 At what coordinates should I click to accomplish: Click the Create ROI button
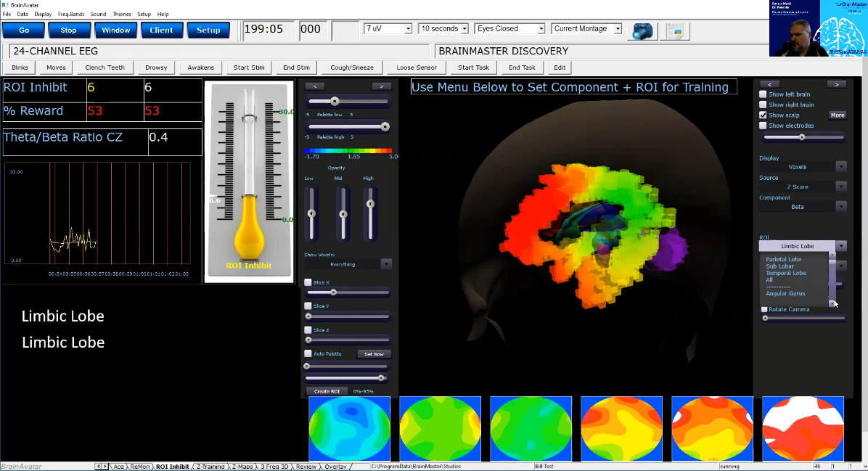(327, 390)
